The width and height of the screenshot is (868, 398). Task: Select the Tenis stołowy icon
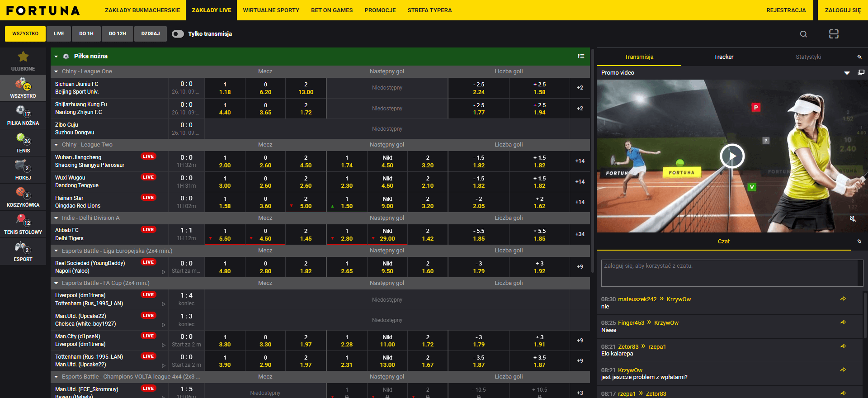23,224
